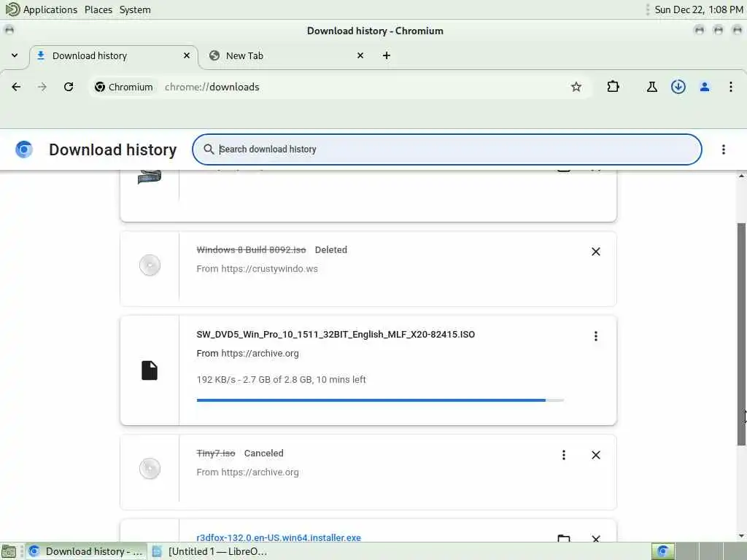Click the Tiny7.iso file name
The height and width of the screenshot is (560, 747).
tap(216, 454)
